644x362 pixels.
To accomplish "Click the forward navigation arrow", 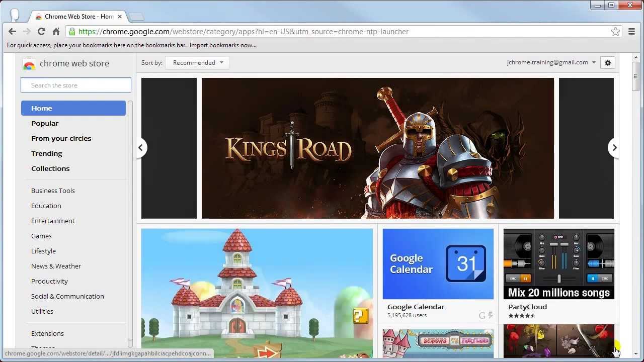I will (27, 32).
